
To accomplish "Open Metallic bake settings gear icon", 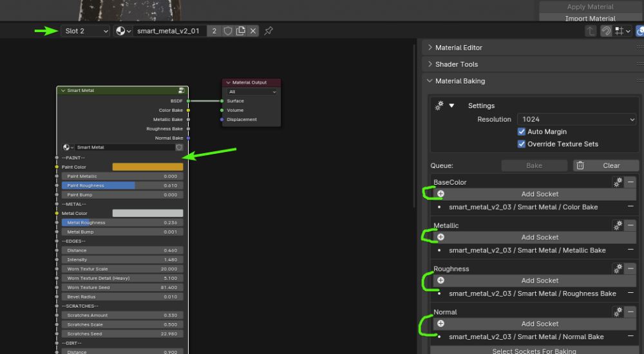I will pyautogui.click(x=618, y=225).
